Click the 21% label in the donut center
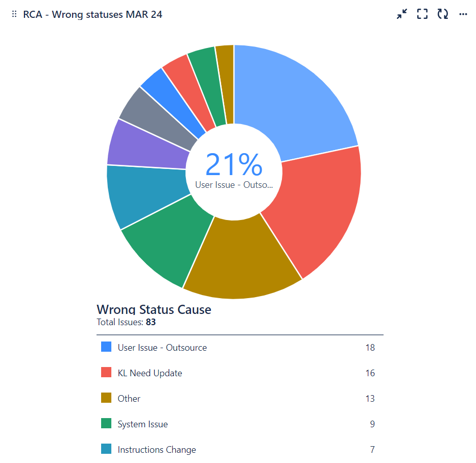 coord(233,165)
